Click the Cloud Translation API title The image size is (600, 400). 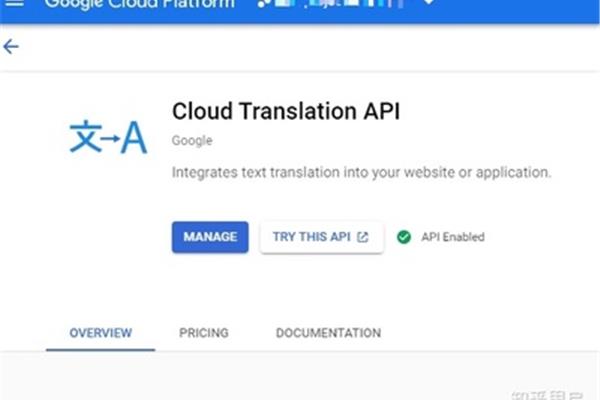(286, 111)
